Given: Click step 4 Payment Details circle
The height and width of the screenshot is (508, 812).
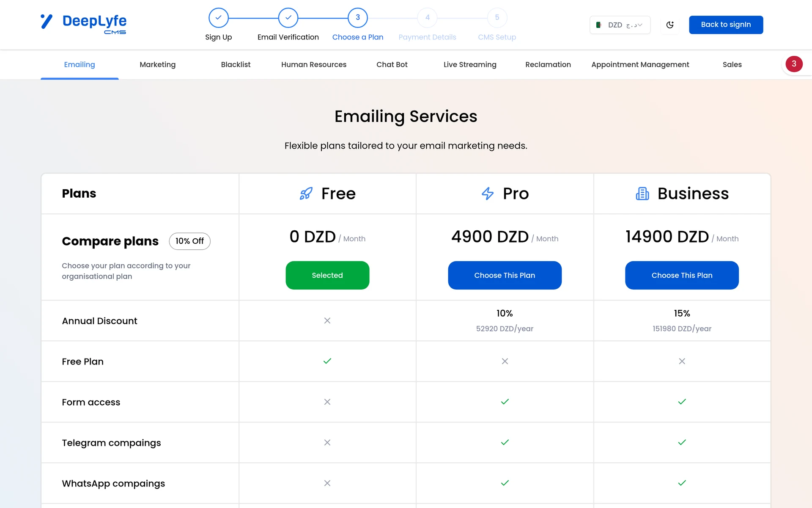Looking at the screenshot, I should tap(428, 18).
